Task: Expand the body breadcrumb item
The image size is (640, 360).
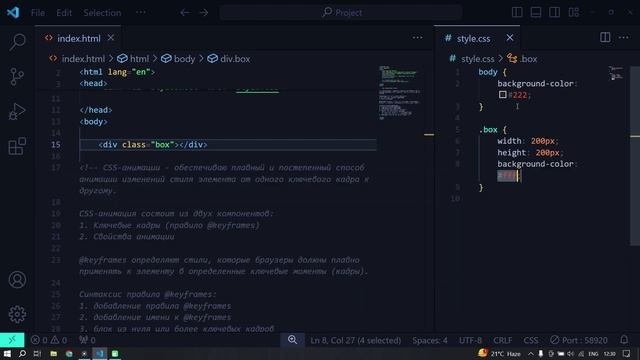Action: (x=178, y=59)
